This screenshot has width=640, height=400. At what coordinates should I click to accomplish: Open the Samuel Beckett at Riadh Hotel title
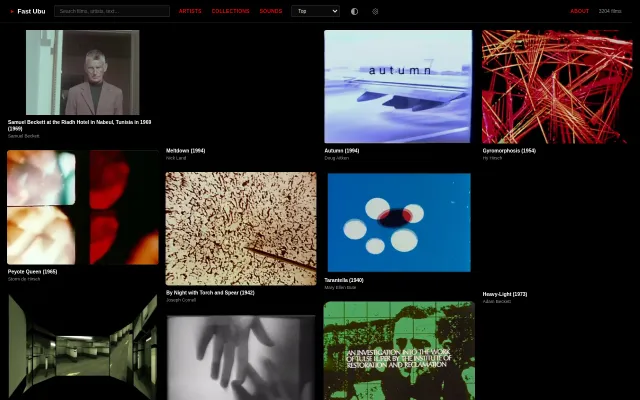click(79, 125)
